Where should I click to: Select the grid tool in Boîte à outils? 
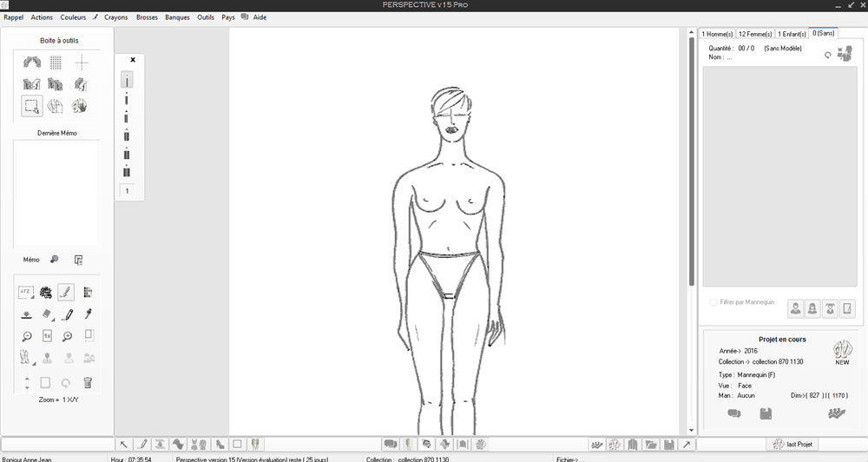point(56,63)
